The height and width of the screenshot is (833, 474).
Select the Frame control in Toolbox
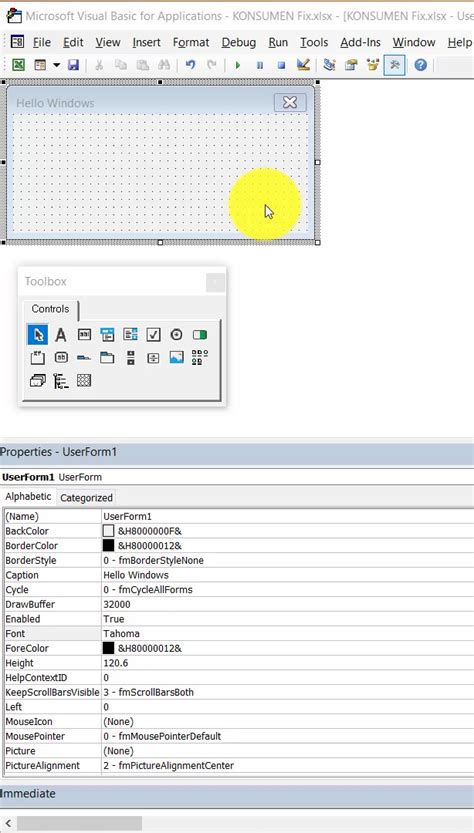(x=38, y=358)
